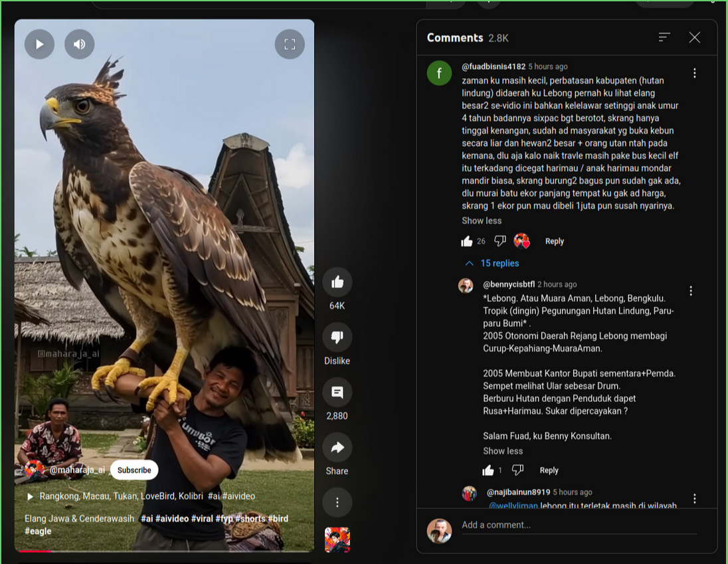
Task: Dislike the @bennycisbtfl reply
Action: (517, 470)
